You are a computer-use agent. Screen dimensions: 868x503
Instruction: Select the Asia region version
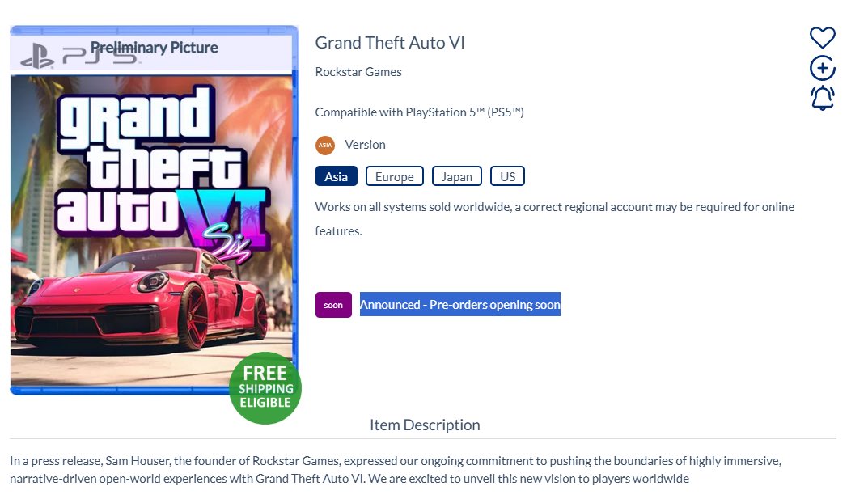click(336, 176)
